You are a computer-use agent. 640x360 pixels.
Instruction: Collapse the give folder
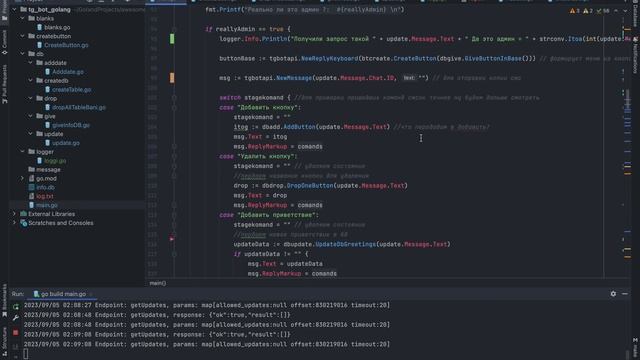click(31, 116)
